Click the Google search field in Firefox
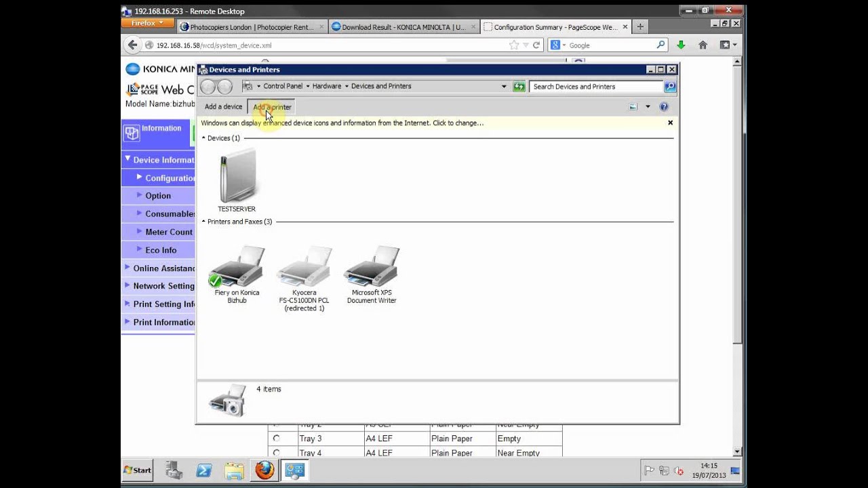 (610, 45)
